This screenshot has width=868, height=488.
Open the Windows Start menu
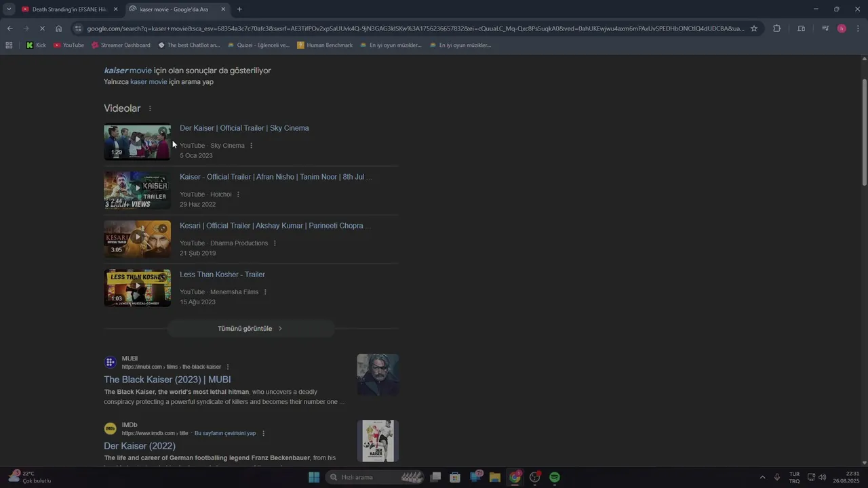[x=314, y=477]
